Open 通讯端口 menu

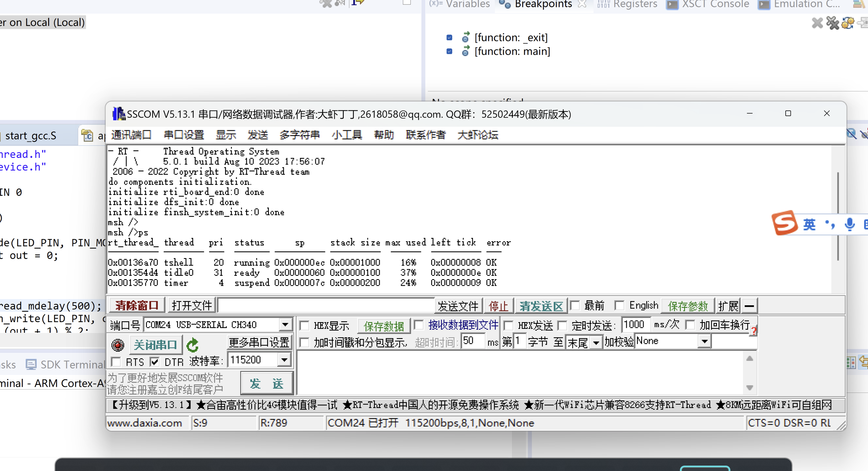click(x=131, y=135)
